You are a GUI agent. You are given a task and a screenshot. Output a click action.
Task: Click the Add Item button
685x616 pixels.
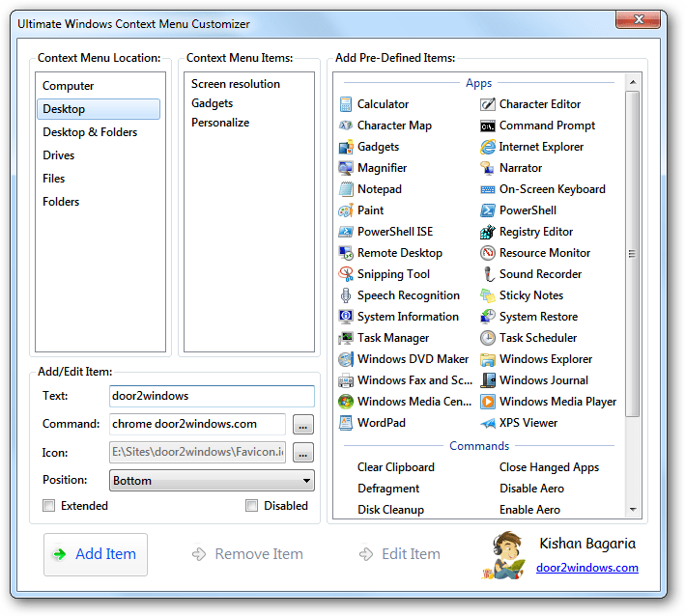96,554
